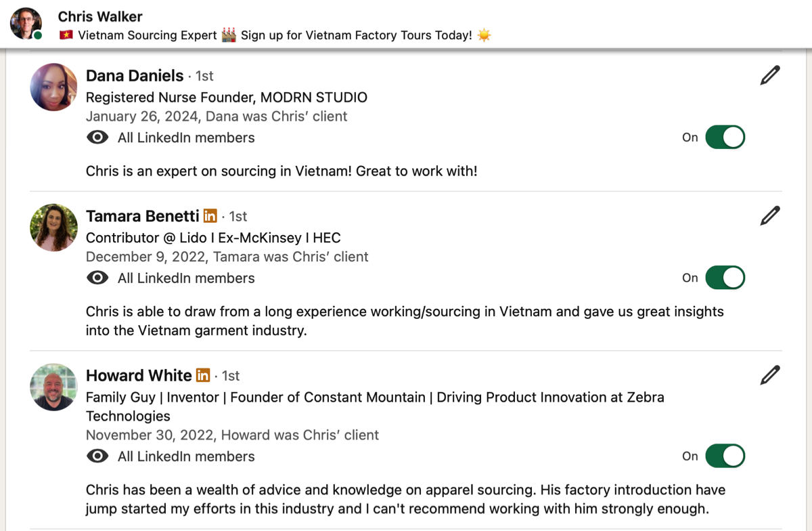Visit Howard White's profile via name
This screenshot has width=812, height=531.
(x=139, y=375)
